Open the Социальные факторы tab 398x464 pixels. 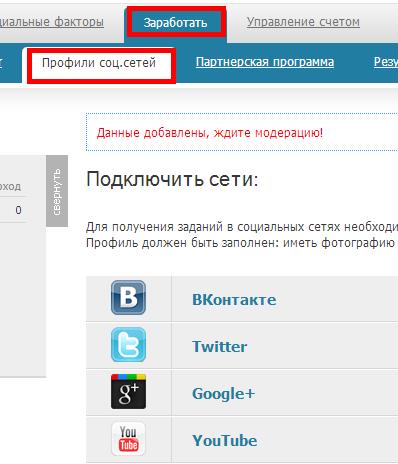coord(52,22)
